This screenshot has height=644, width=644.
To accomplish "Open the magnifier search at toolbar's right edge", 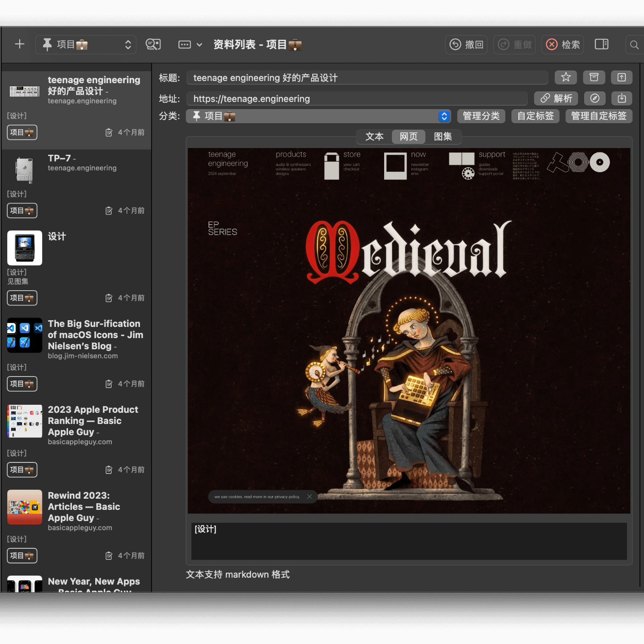I will tap(634, 45).
